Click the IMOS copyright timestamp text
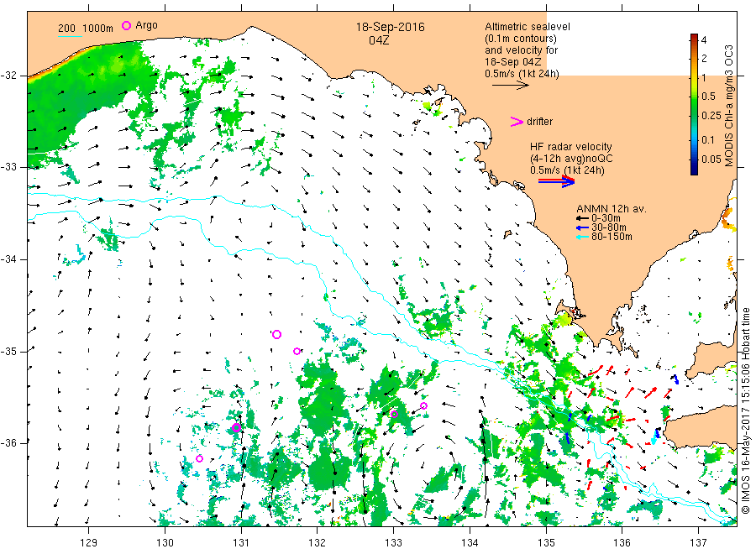This screenshot has width=756, height=554. pyautogui.click(x=745, y=410)
